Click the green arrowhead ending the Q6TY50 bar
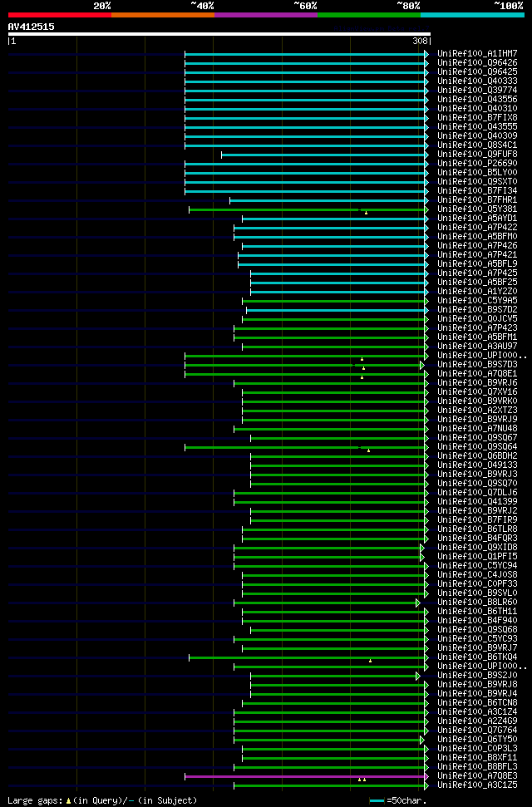 pyautogui.click(x=422, y=740)
